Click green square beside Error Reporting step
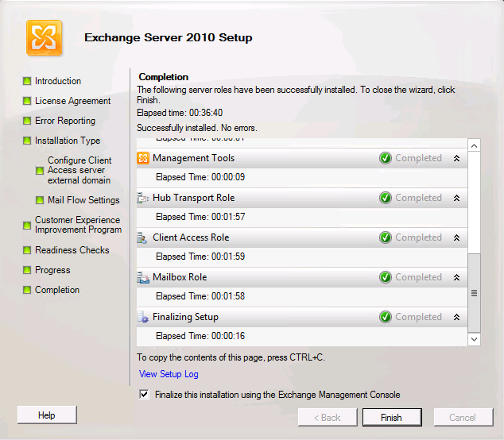This screenshot has width=504, height=440. (x=27, y=121)
